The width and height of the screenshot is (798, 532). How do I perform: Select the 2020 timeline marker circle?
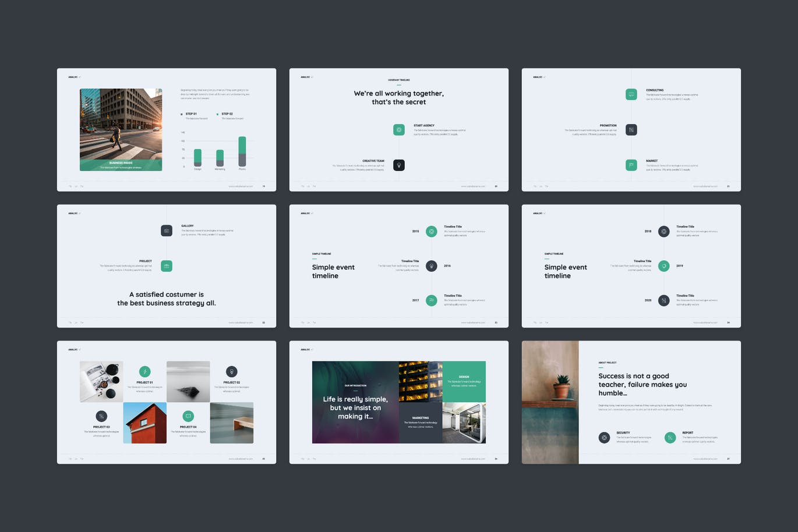tap(663, 300)
